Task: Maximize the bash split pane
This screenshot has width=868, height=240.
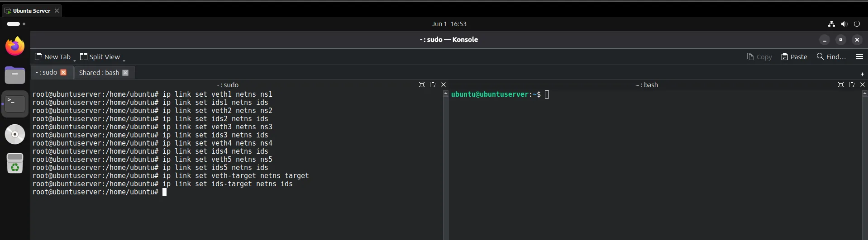Action: coord(841,85)
